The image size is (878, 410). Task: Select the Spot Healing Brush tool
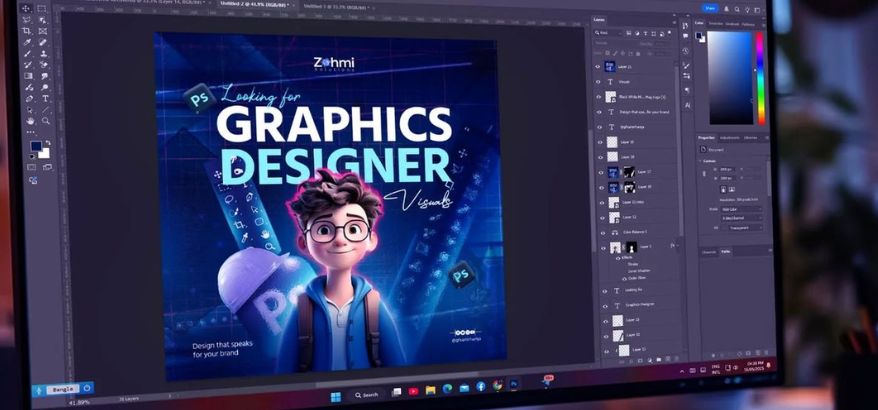click(x=43, y=41)
